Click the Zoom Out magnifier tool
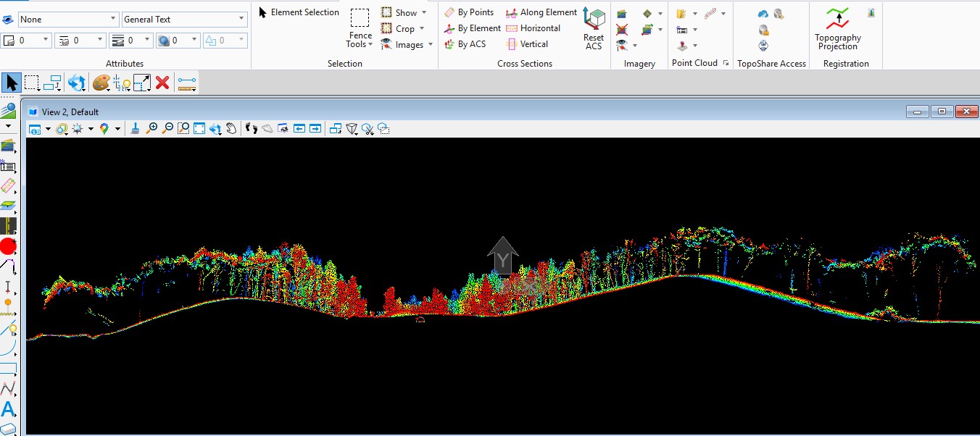 point(167,129)
